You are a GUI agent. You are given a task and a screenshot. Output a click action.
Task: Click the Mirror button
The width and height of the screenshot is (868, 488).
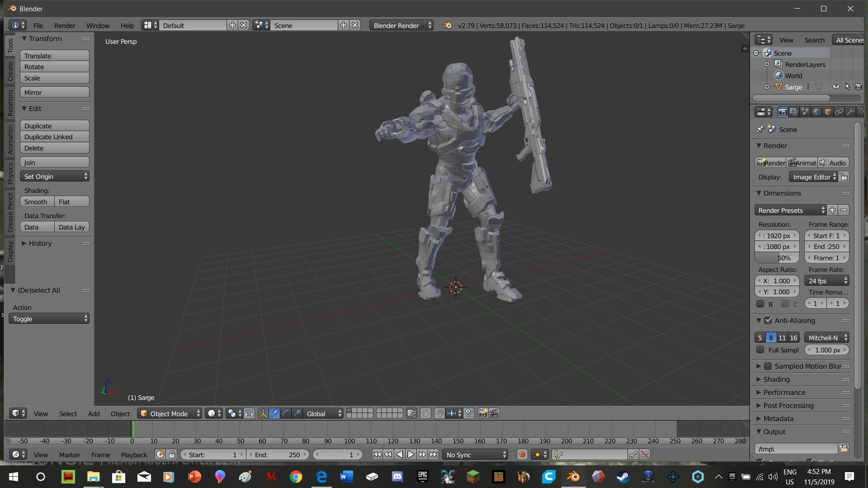55,92
